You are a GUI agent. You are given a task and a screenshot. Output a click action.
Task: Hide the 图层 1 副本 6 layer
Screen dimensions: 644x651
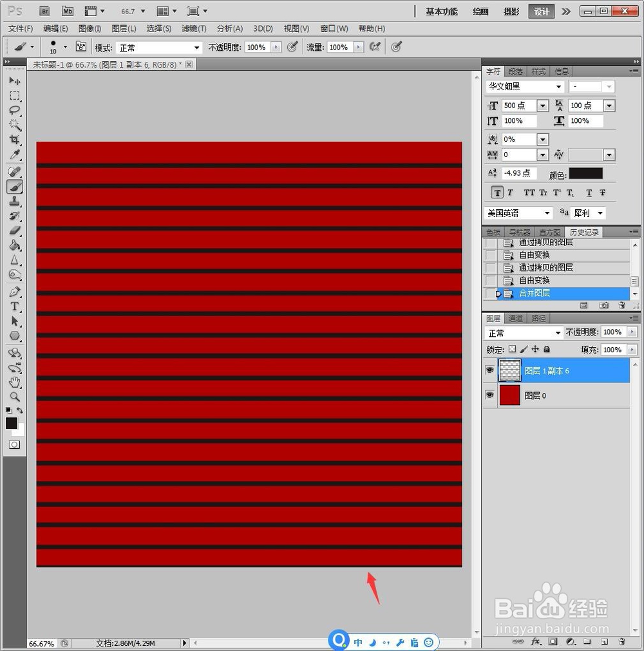[490, 370]
